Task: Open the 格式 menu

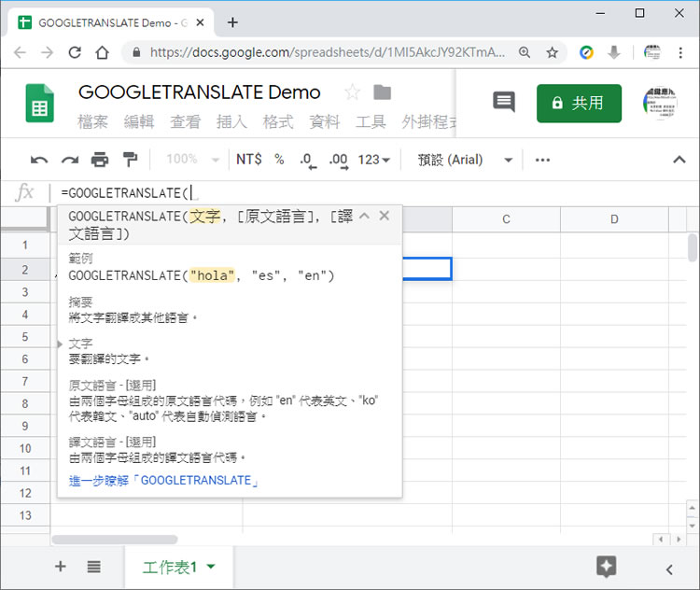Action: 278,121
